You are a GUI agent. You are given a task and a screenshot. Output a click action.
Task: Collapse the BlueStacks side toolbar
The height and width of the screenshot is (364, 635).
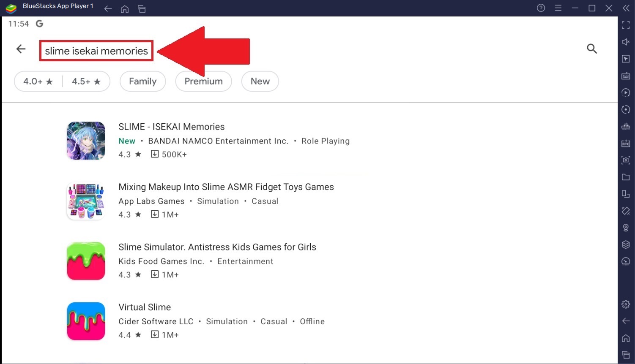pos(626,8)
